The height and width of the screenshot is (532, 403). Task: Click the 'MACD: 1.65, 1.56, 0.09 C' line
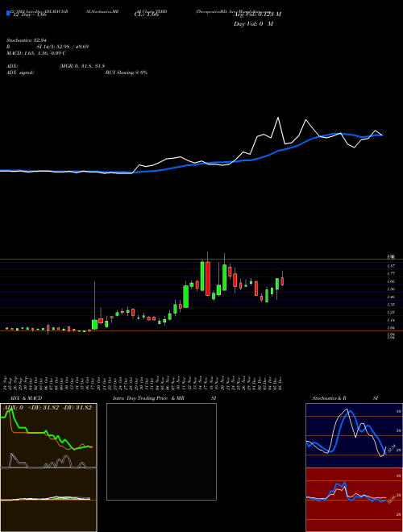click(x=36, y=53)
